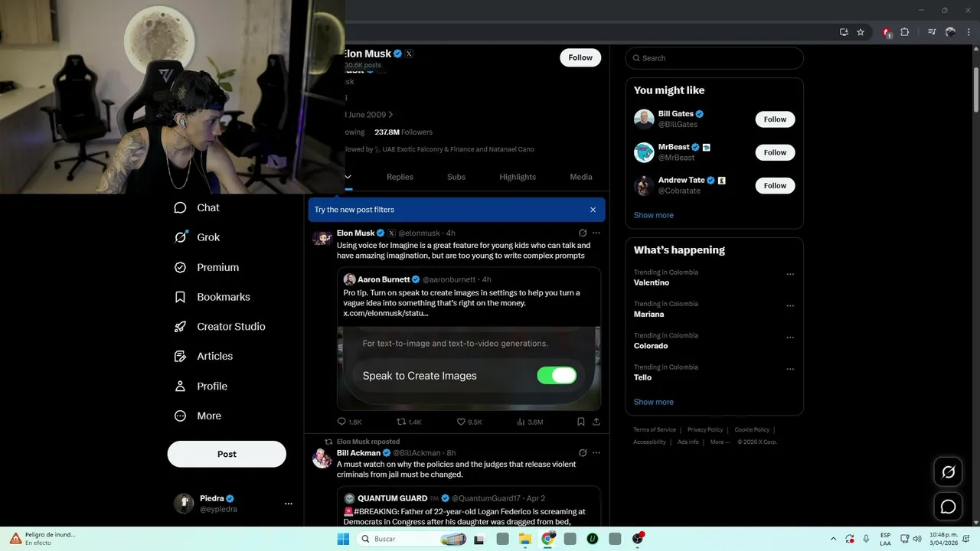Screen dimensions: 980x551
Task: Open the Speak to Create Images media preview
Action: (469, 368)
